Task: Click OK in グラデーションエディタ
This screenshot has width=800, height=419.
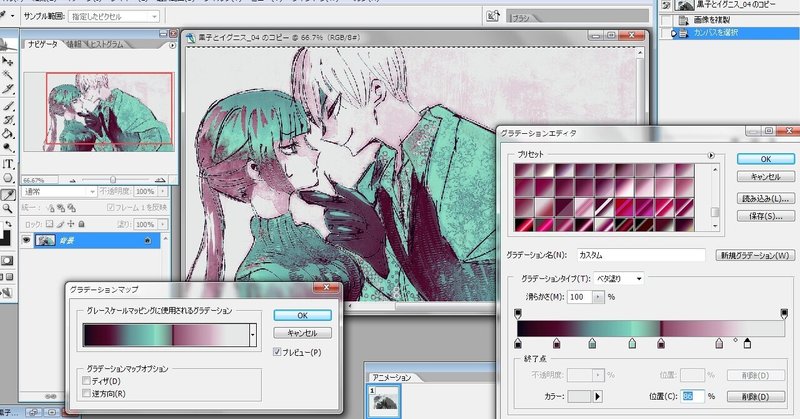Action: [x=766, y=159]
